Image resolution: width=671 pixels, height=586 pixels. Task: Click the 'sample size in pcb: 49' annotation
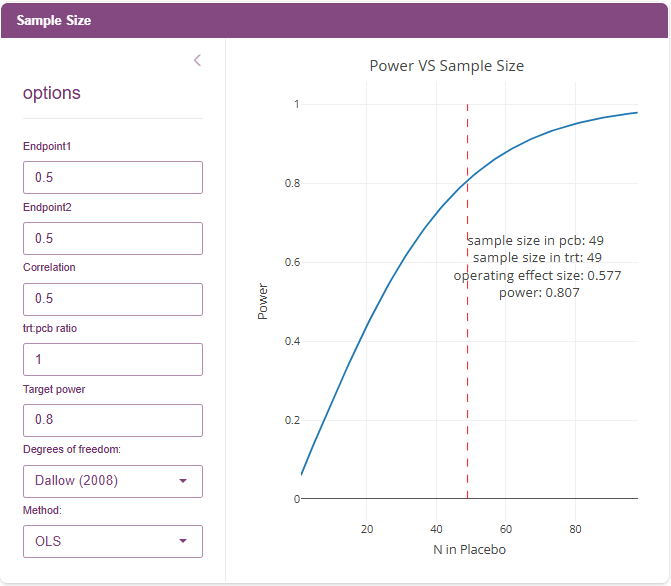536,241
